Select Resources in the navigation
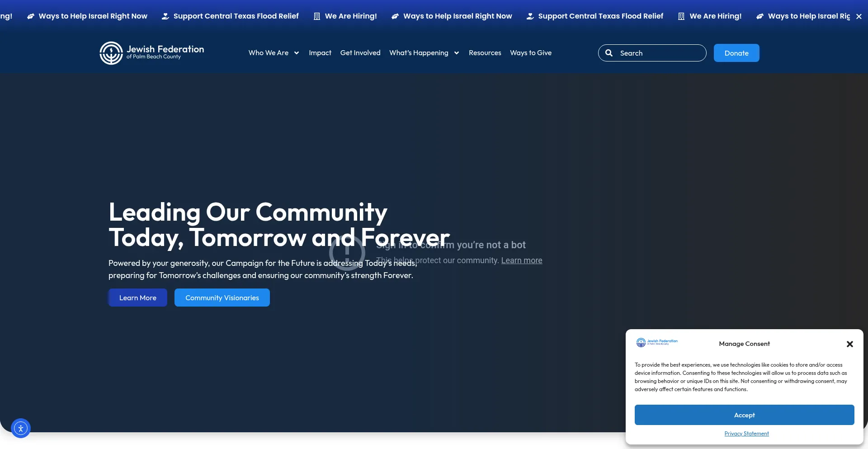Image resolution: width=868 pixels, height=449 pixels. click(x=485, y=53)
